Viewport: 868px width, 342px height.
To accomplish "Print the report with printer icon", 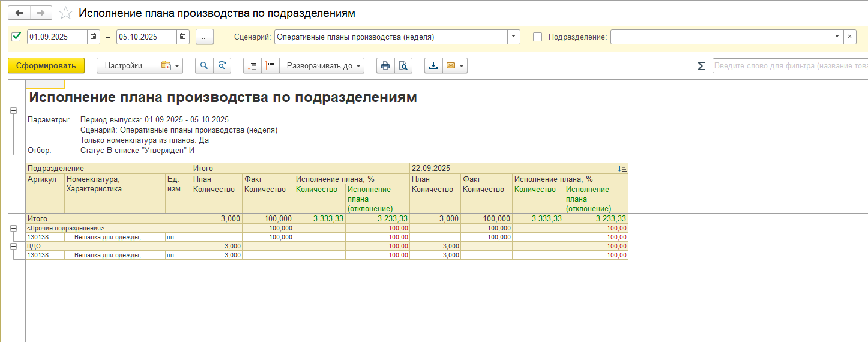I will [x=385, y=66].
